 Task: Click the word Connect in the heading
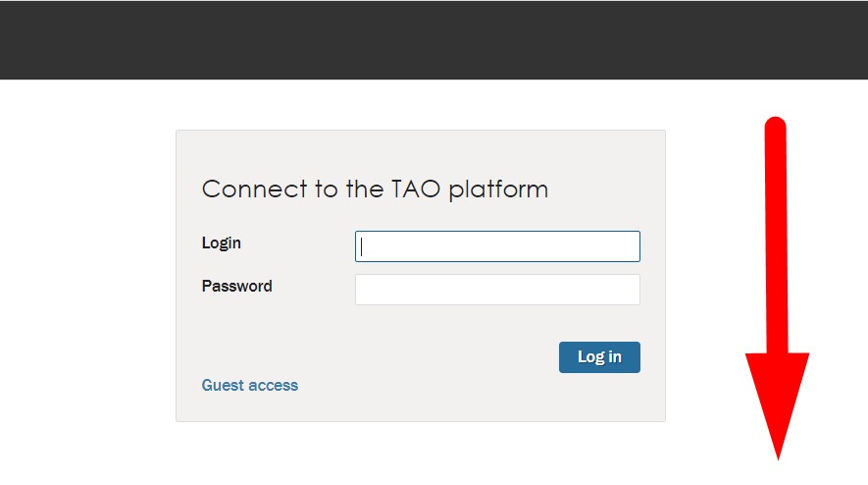point(254,189)
